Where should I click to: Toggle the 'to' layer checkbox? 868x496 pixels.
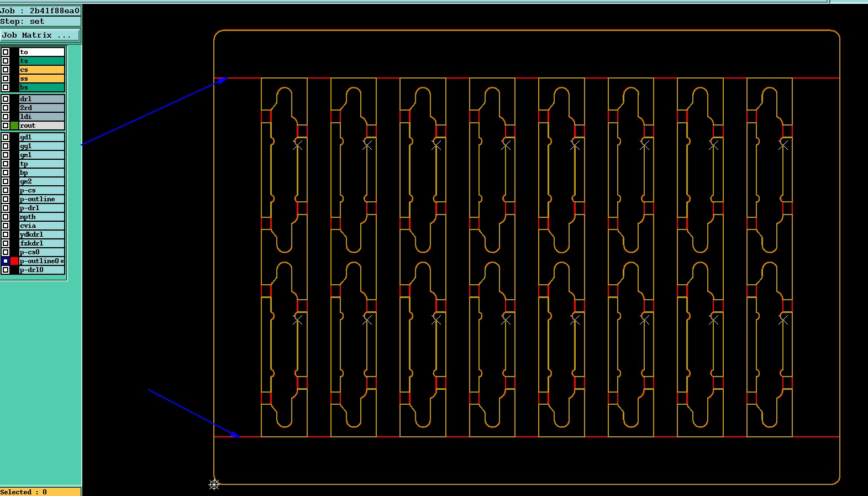point(6,52)
